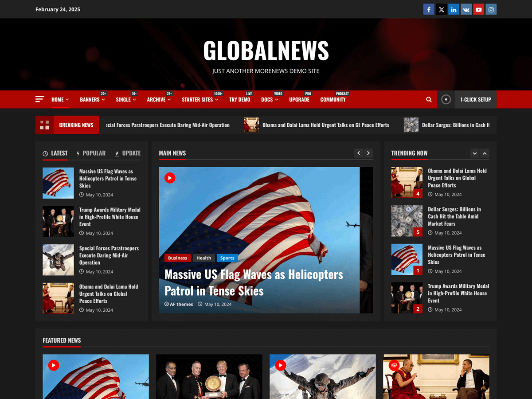Screen dimensions: 532x399
Task: Open the off-canvas hamburger menu
Action: tap(40, 99)
